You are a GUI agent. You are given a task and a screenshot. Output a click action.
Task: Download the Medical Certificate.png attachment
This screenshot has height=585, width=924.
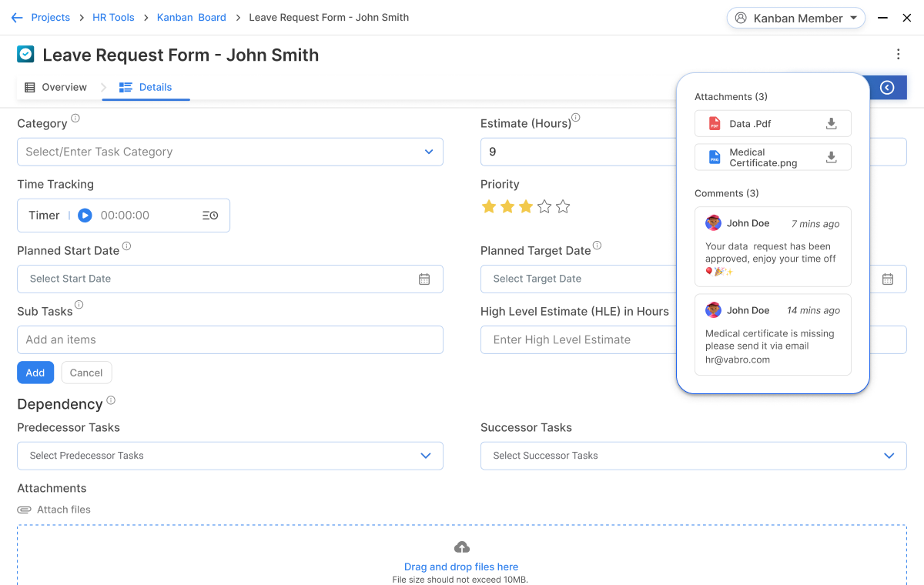(x=831, y=157)
